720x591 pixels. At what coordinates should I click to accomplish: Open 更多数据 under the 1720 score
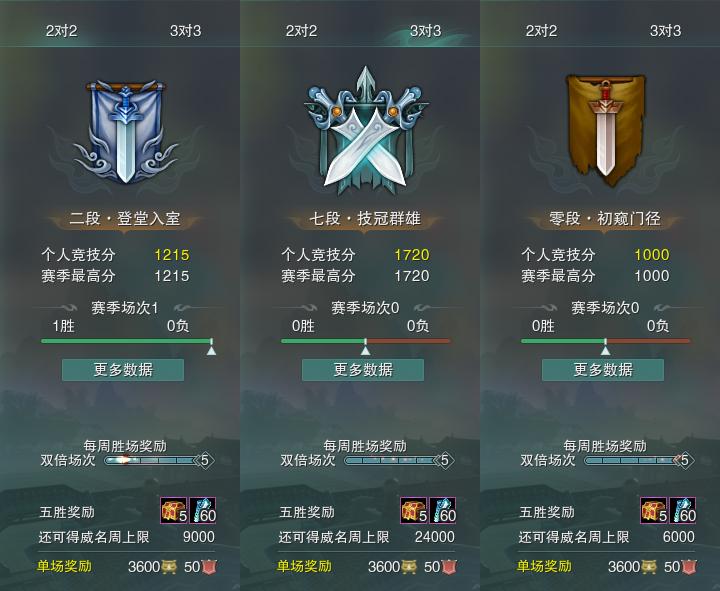363,370
